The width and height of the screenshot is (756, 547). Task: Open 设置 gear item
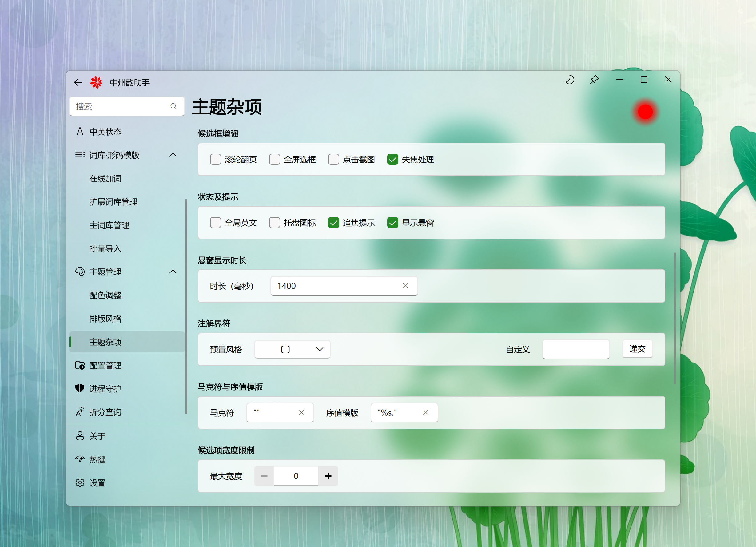(97, 483)
